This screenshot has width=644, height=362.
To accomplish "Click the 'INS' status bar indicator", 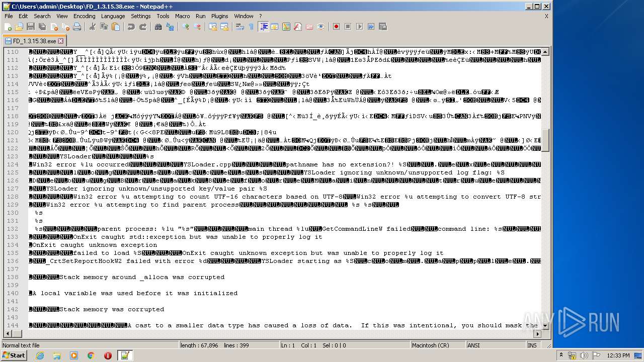I will click(532, 345).
